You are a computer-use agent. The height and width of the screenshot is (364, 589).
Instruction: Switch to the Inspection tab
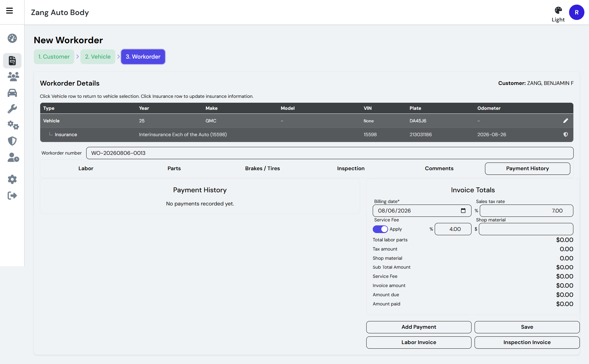coord(351,168)
